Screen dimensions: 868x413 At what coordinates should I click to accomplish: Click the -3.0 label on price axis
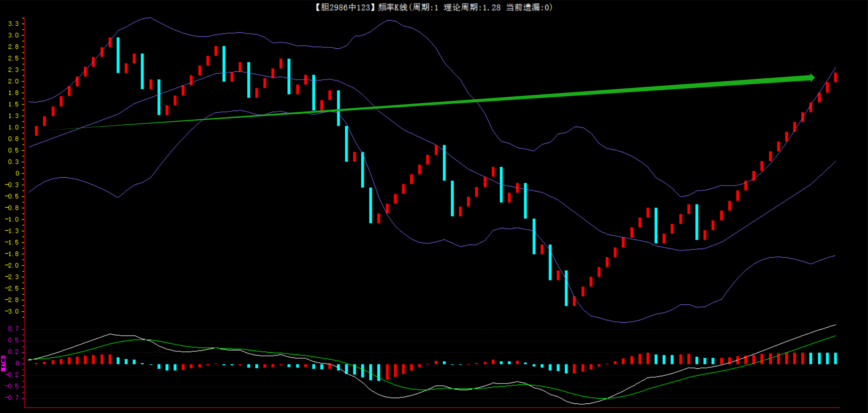pyautogui.click(x=12, y=311)
